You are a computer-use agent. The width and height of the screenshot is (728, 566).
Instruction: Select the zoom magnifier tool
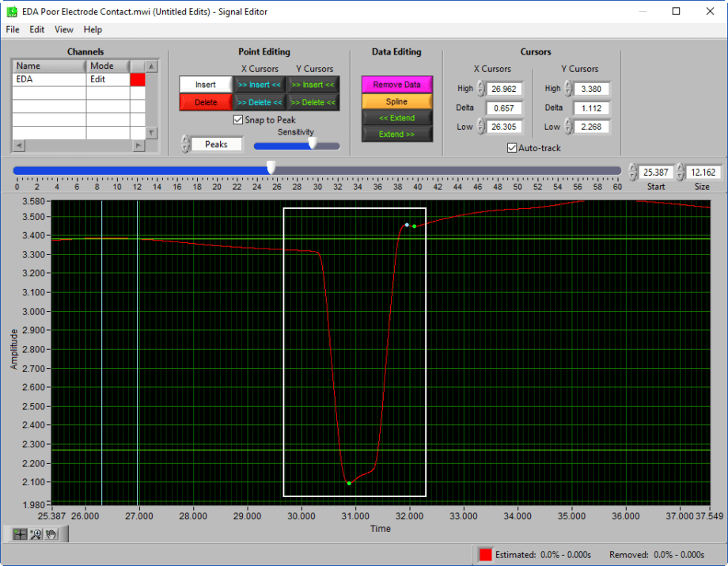tap(35, 534)
